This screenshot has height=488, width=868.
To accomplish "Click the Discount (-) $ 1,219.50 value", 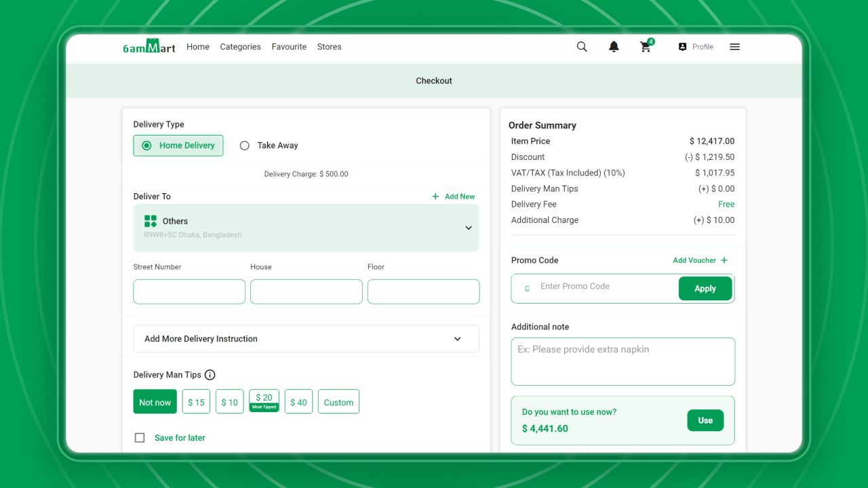I will [710, 157].
